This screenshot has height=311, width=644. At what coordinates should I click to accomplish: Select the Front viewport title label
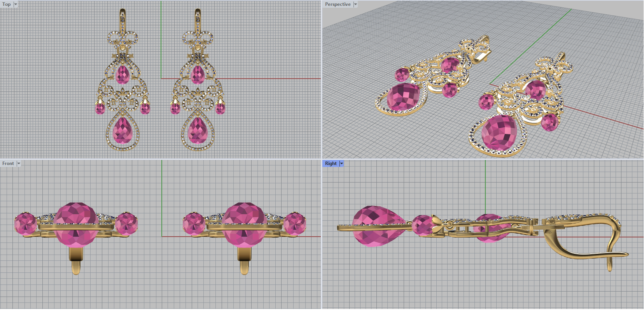click(x=8, y=164)
